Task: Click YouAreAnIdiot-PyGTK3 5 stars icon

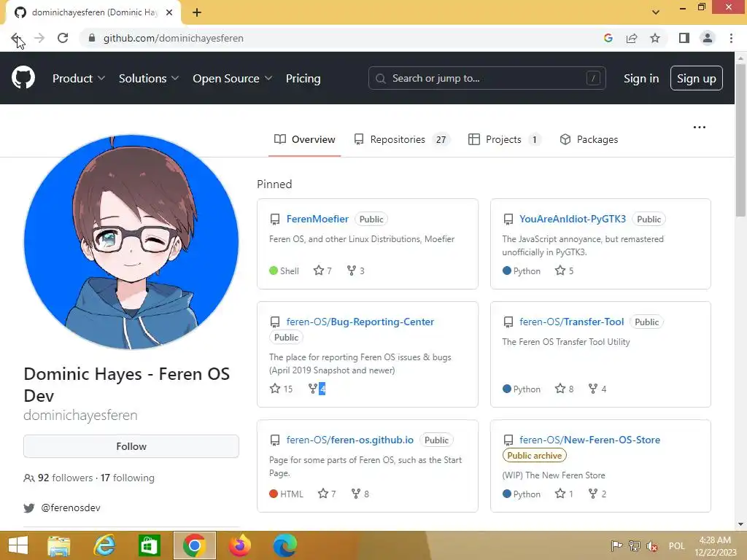Action: (x=560, y=271)
